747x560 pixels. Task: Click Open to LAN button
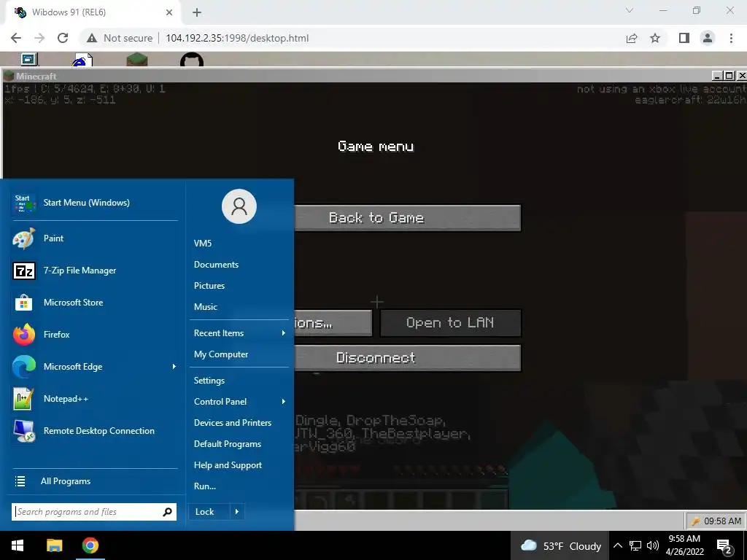tap(450, 323)
